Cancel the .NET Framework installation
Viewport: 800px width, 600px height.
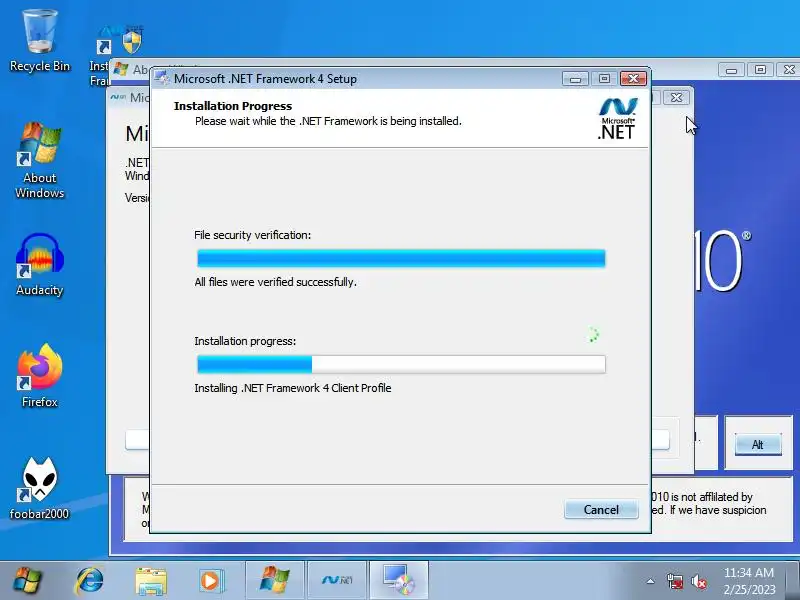[601, 509]
